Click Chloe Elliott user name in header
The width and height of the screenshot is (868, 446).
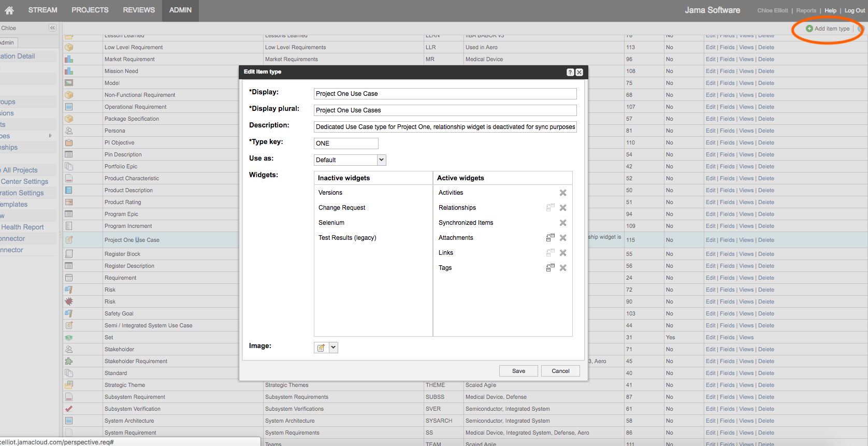click(x=772, y=10)
